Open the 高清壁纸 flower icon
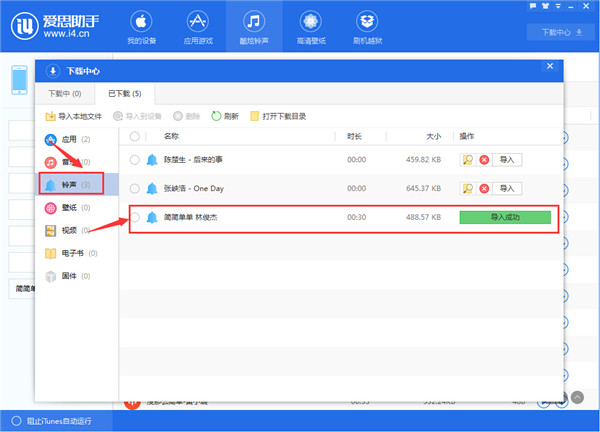The image size is (600, 432). 310,21
